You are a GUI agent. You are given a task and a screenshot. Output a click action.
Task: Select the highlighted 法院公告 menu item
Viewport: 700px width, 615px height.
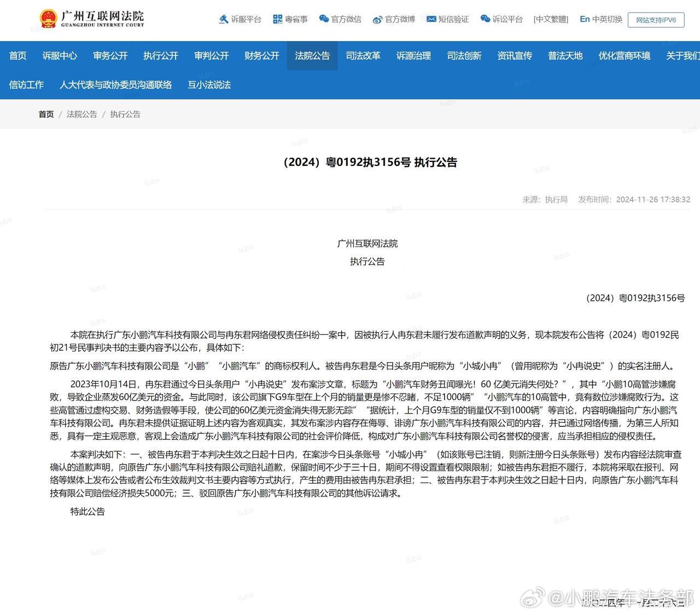pos(312,55)
